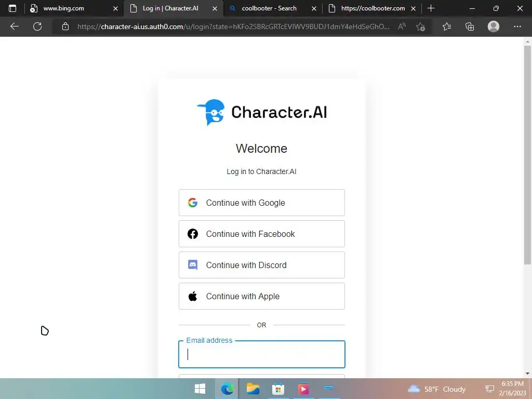Click Microsoft Edge taskbar icon

pos(227,389)
